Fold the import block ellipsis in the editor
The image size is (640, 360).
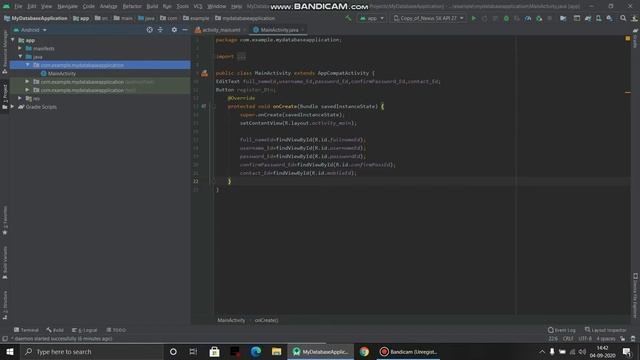coord(241,56)
